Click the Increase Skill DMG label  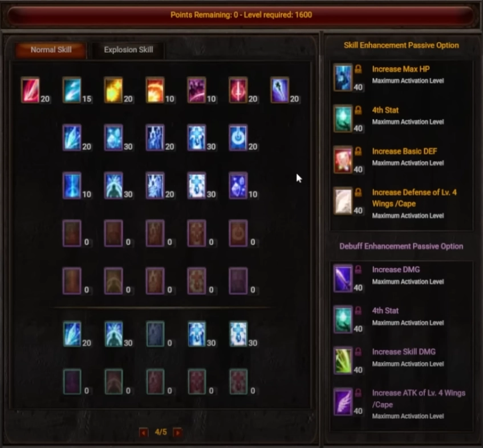(x=404, y=352)
